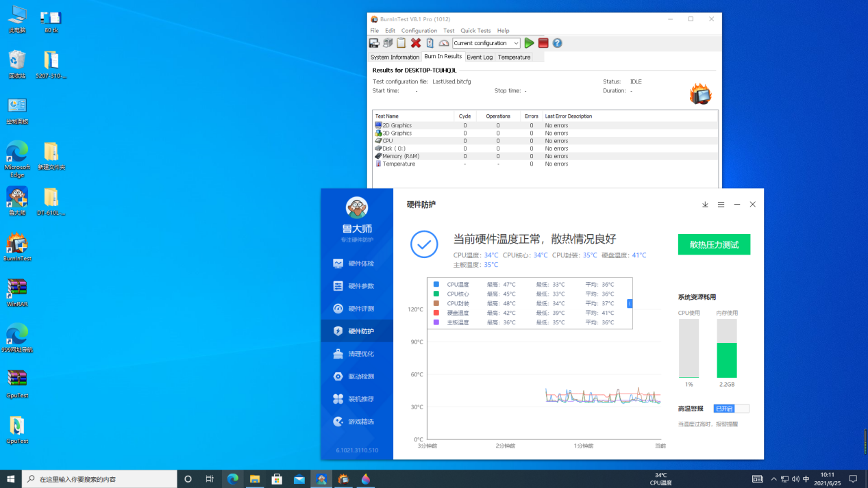Select 驱动检测 from the sidebar
The width and height of the screenshot is (868, 488).
[x=356, y=376]
